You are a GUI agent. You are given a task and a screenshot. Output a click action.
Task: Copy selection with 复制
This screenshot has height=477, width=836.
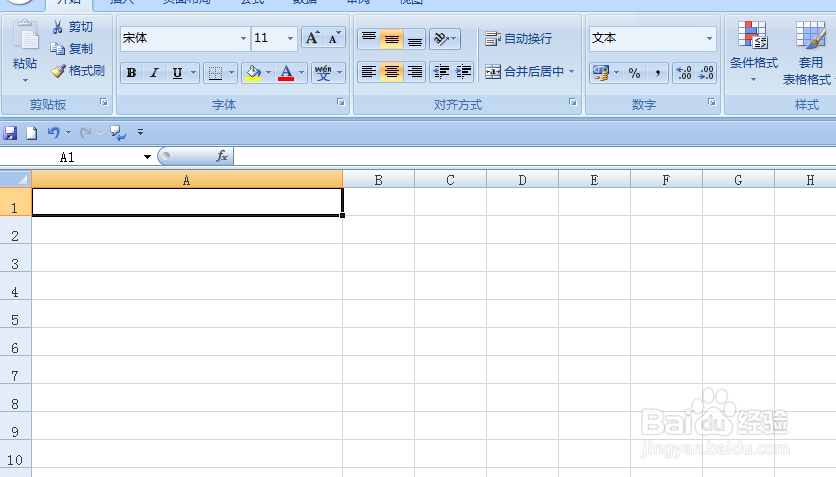point(73,48)
